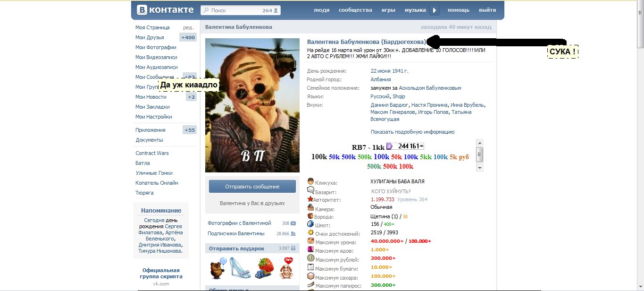
Task: Launch the Тюряга app
Action: tap(144, 193)
